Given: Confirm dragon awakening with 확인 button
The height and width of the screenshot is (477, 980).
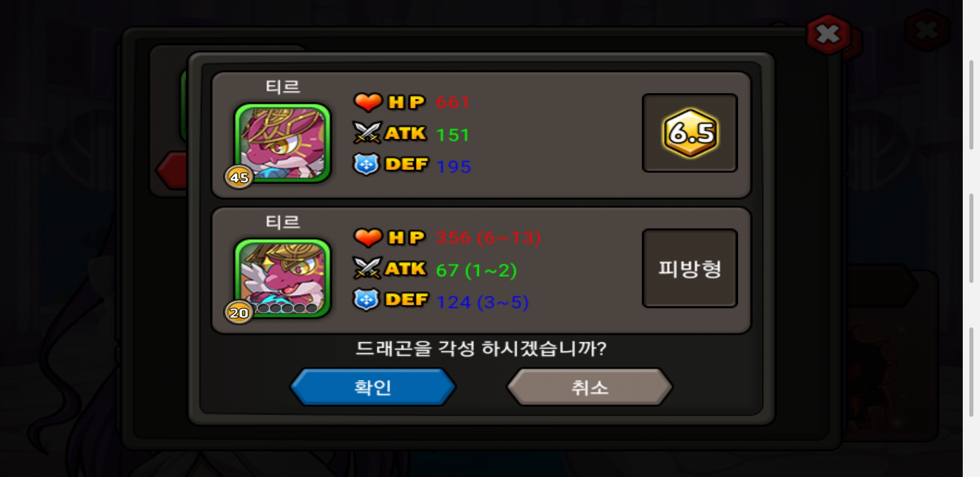Looking at the screenshot, I should (373, 387).
